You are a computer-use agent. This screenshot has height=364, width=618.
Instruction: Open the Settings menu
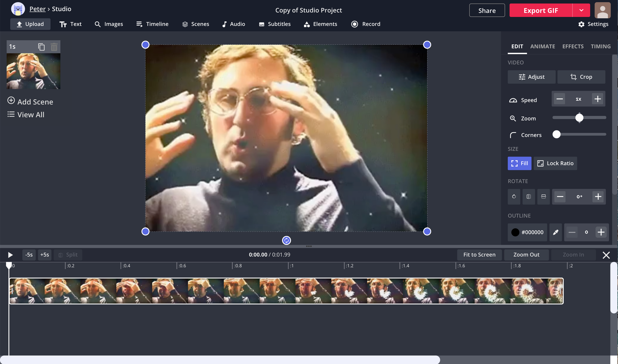coord(593,24)
